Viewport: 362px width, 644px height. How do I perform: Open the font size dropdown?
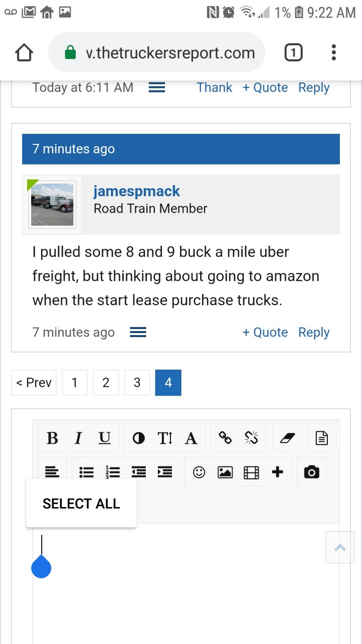click(x=165, y=438)
